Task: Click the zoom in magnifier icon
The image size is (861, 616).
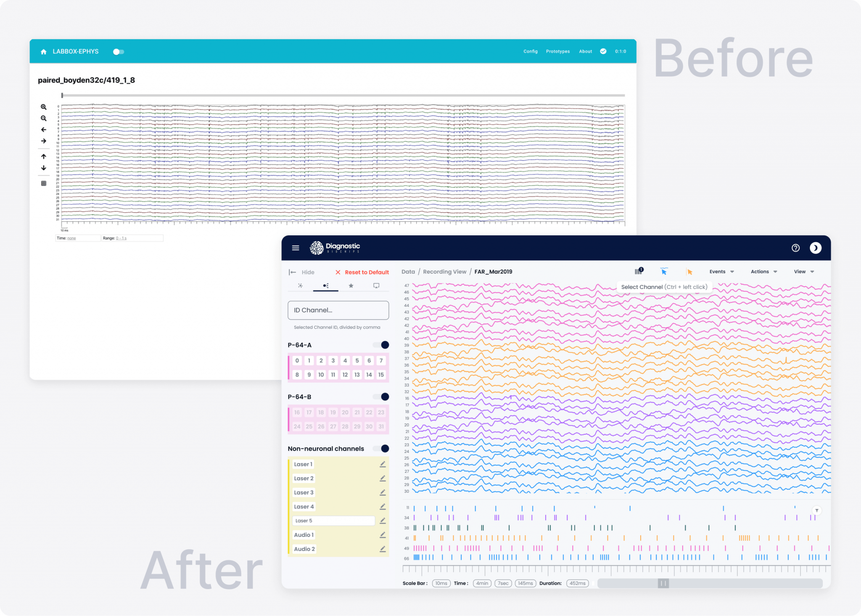Action: pos(44,107)
